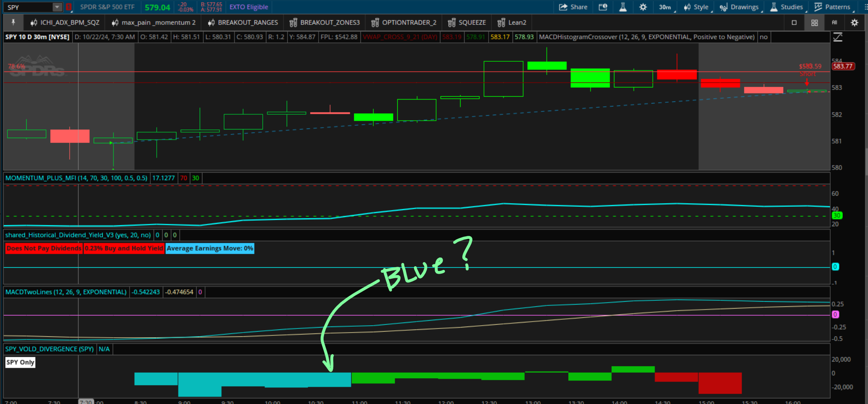Open chart settings gear in top toolbar
Image resolution: width=868 pixels, height=404 pixels.
[x=643, y=7]
